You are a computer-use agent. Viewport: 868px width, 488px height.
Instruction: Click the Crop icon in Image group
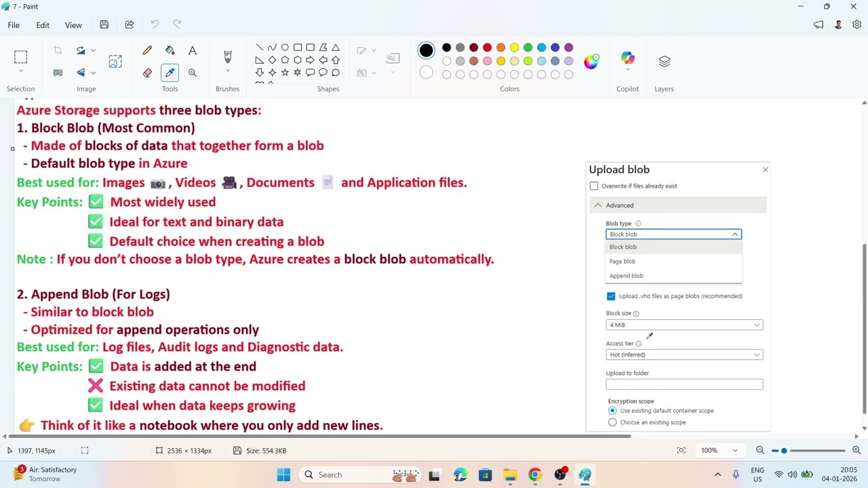coord(58,50)
